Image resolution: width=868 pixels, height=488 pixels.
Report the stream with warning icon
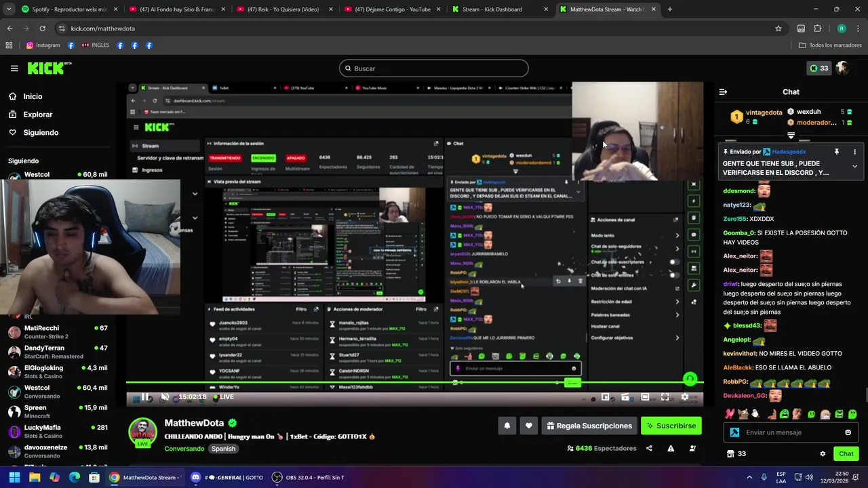coord(671,448)
